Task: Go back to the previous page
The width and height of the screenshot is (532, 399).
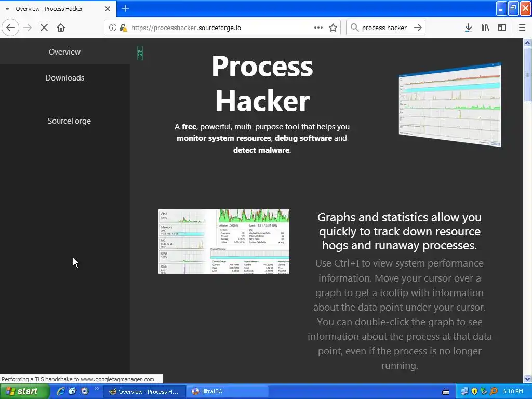Action: tap(10, 28)
